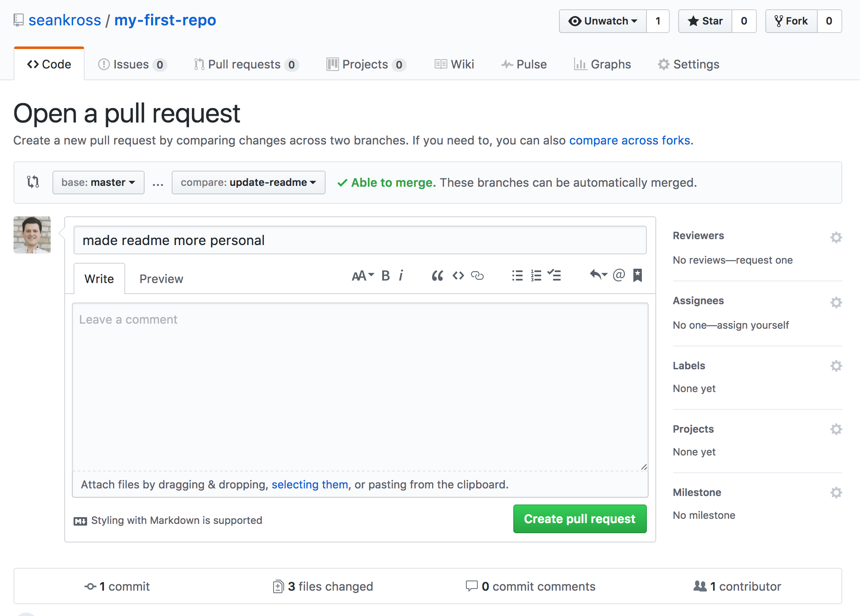Screen dimensions: 860x616
Task: Click the switch base and compare icon
Action: pyautogui.click(x=33, y=182)
